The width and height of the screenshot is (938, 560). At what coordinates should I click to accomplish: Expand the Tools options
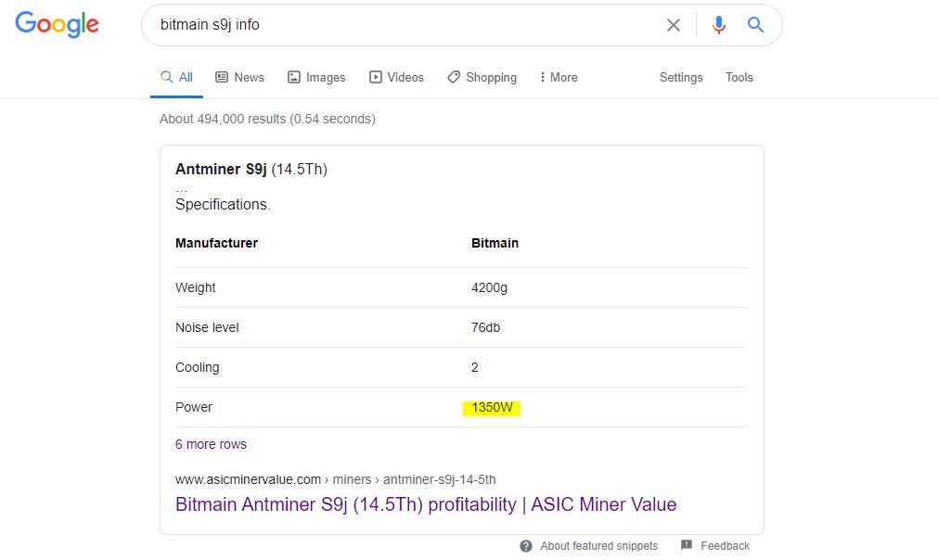click(739, 77)
